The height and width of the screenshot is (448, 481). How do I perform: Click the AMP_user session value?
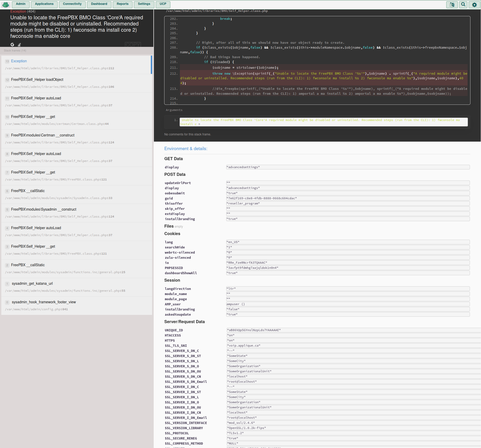pyautogui.click(x=348, y=304)
